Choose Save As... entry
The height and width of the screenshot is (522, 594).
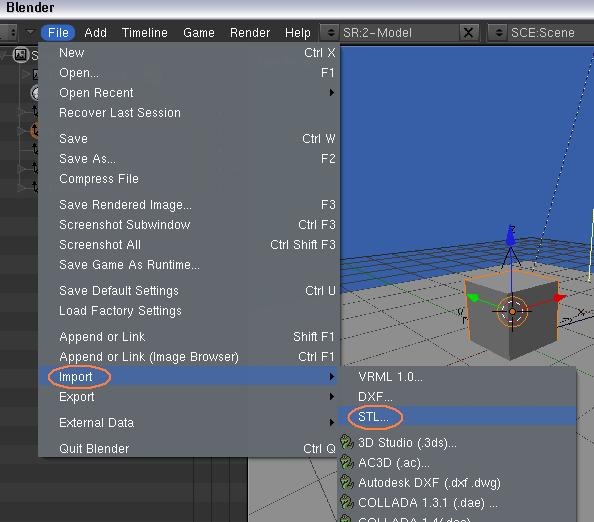(x=189, y=159)
